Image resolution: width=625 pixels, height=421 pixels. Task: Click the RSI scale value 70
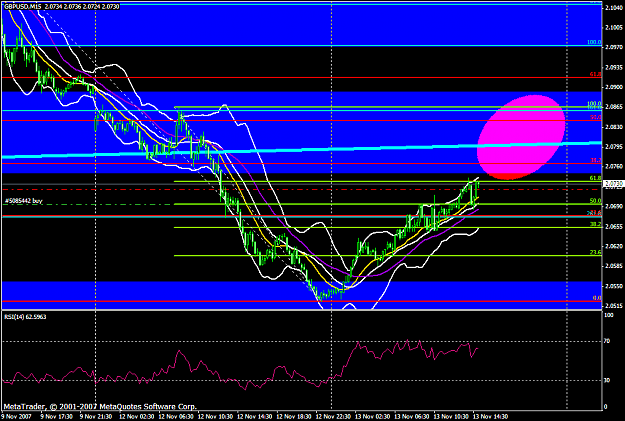pyautogui.click(x=607, y=341)
